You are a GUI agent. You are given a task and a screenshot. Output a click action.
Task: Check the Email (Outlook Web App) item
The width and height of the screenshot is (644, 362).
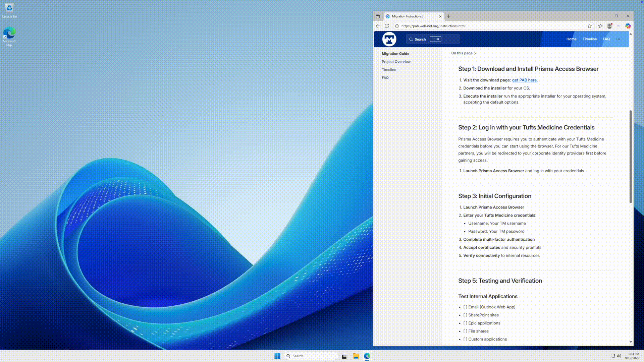(x=465, y=307)
